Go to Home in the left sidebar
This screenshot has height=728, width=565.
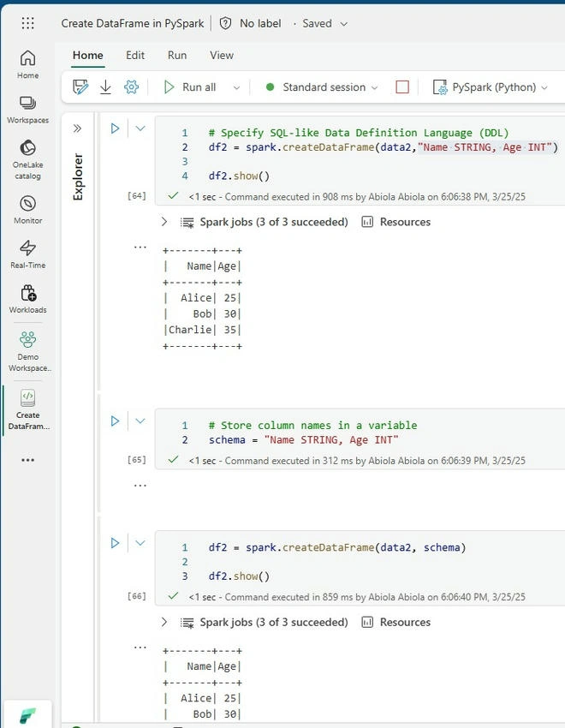pyautogui.click(x=28, y=64)
